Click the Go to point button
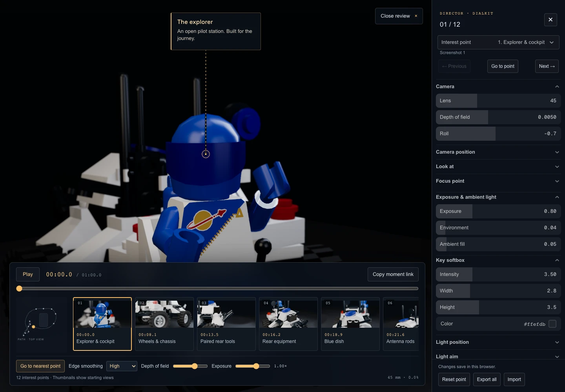The height and width of the screenshot is (392, 565). (503, 66)
